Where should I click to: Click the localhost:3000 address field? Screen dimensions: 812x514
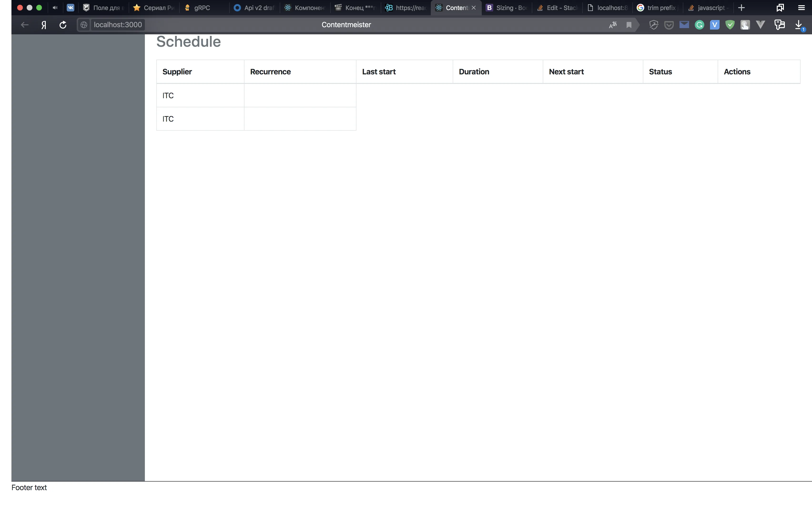(118, 25)
